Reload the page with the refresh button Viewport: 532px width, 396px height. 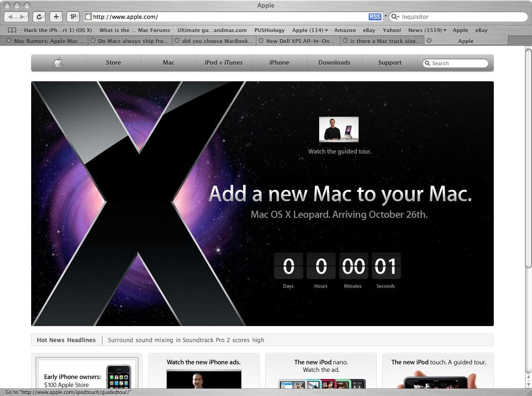pyautogui.click(x=39, y=16)
